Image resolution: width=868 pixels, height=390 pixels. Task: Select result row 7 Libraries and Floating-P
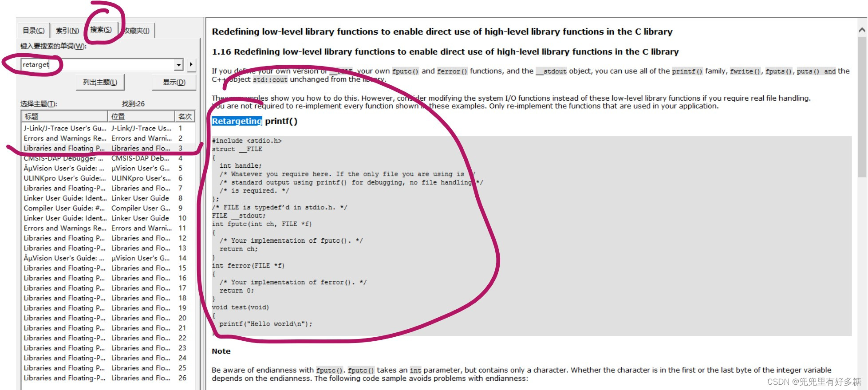108,188
